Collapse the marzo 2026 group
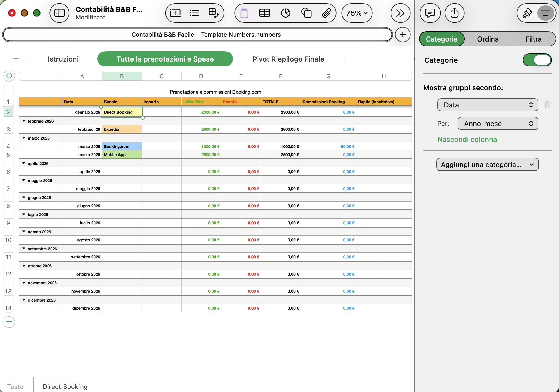The width and height of the screenshot is (559, 392). pos(24,138)
